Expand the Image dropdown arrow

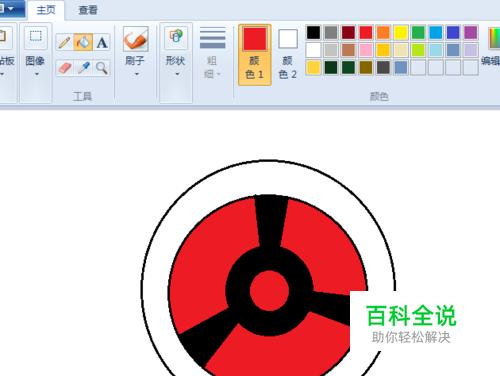point(37,74)
